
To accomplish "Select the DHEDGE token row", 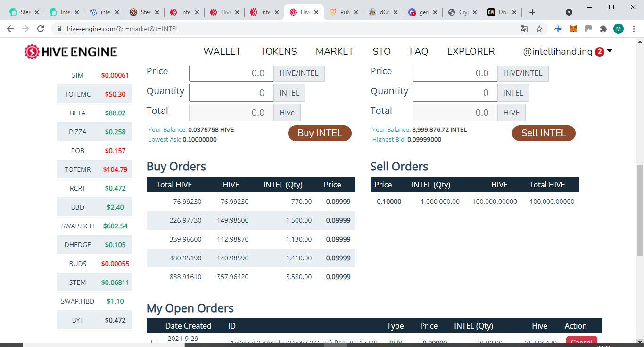I will 94,245.
